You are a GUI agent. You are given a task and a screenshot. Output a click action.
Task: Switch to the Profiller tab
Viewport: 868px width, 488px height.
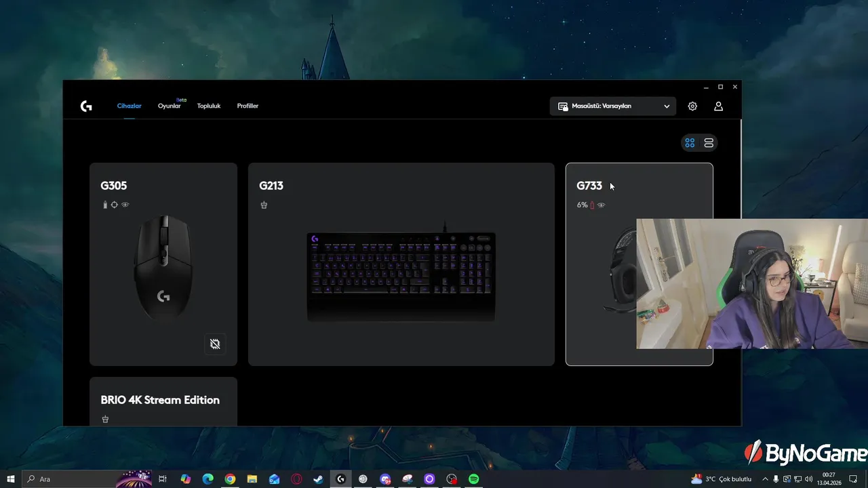248,106
